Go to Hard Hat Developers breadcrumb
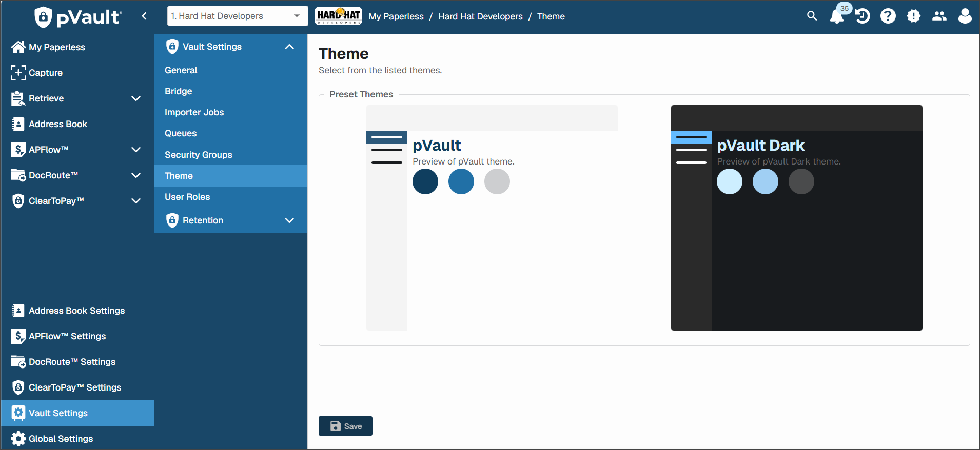 [x=480, y=16]
